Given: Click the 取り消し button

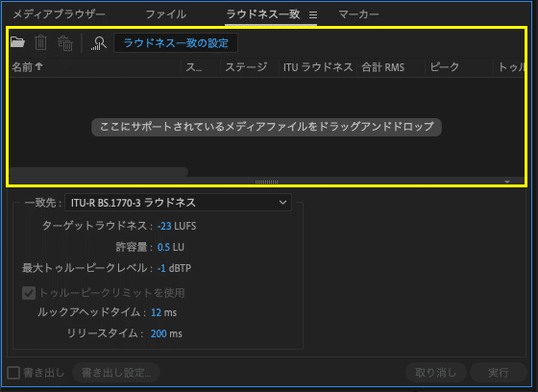Looking at the screenshot, I should (436, 373).
